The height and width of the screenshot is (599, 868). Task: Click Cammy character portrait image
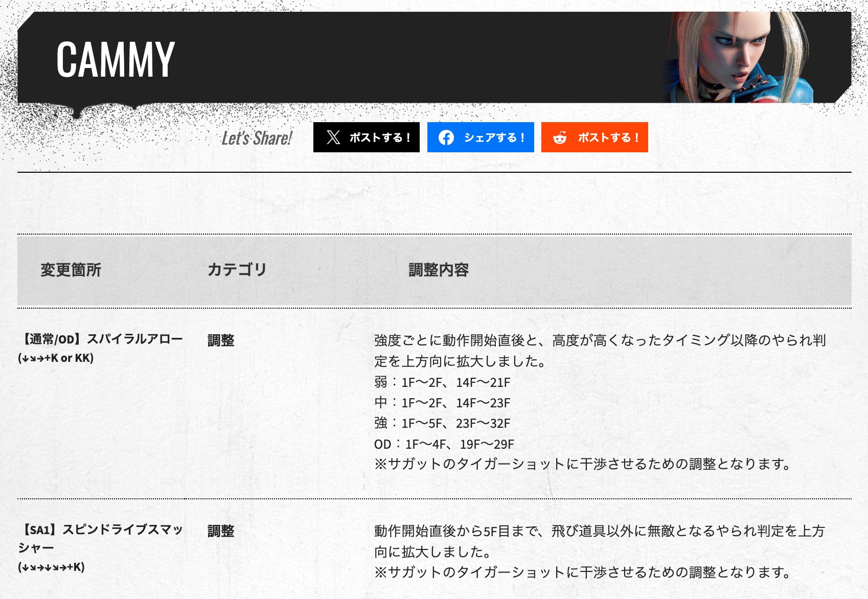click(739, 57)
